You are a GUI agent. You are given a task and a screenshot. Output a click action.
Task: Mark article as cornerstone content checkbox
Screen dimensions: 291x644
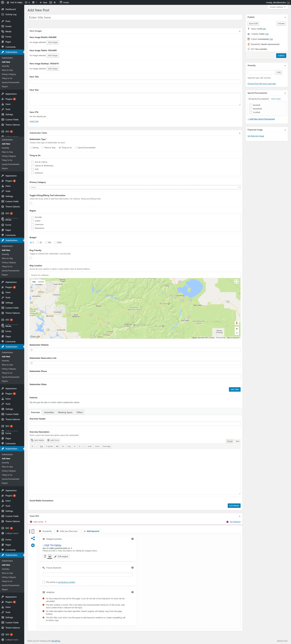[44, 582]
